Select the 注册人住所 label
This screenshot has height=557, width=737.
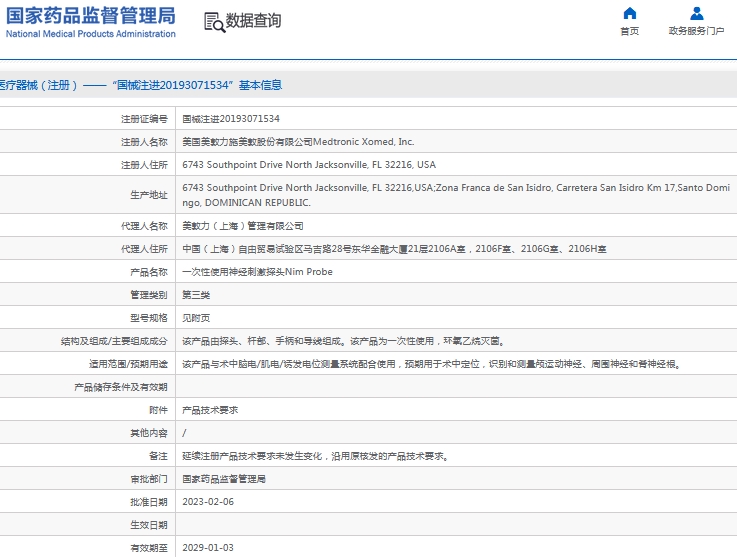coord(144,165)
